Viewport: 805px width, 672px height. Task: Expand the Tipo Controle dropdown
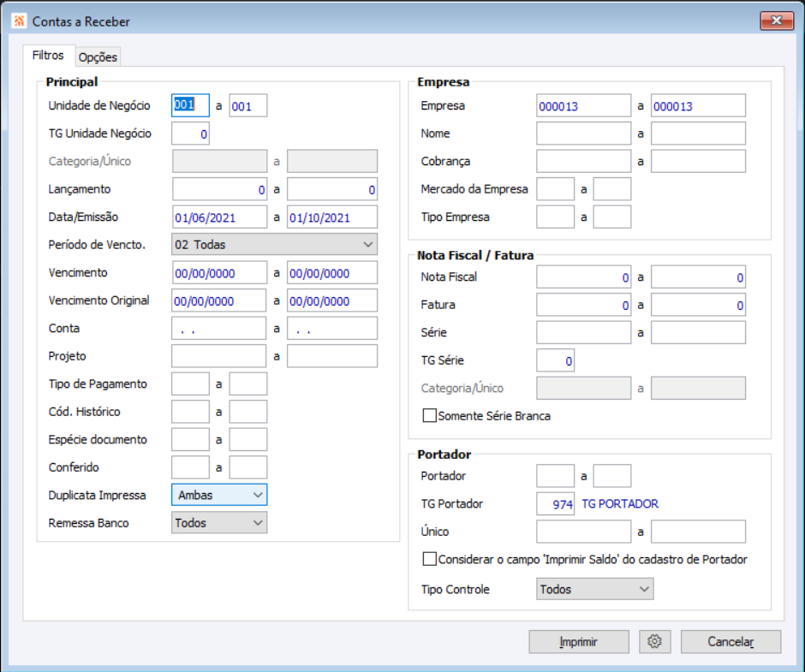[x=594, y=589]
